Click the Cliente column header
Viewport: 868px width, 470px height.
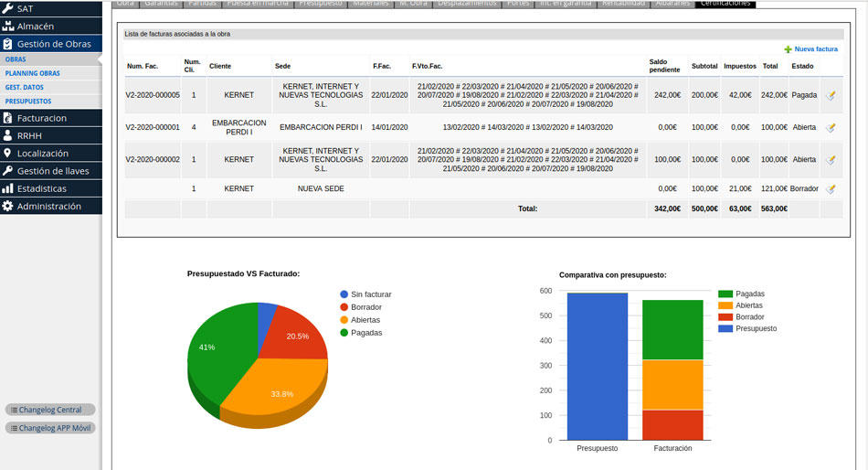[220, 66]
